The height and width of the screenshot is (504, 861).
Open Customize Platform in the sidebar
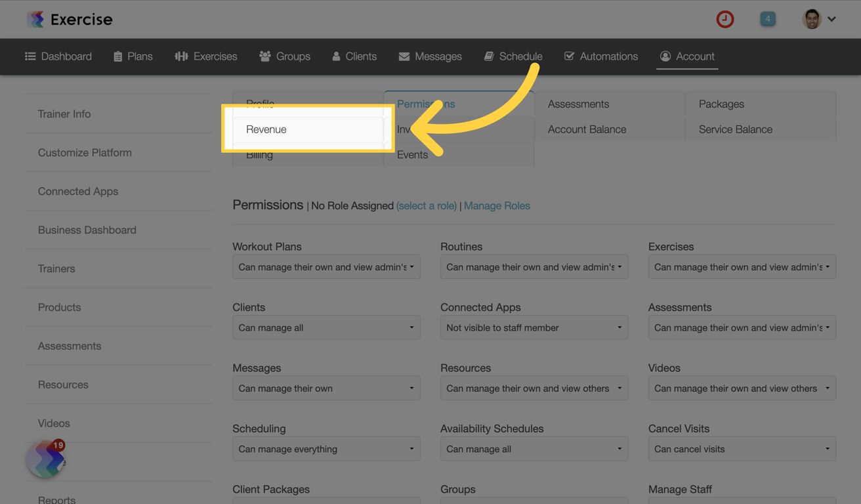(x=85, y=152)
